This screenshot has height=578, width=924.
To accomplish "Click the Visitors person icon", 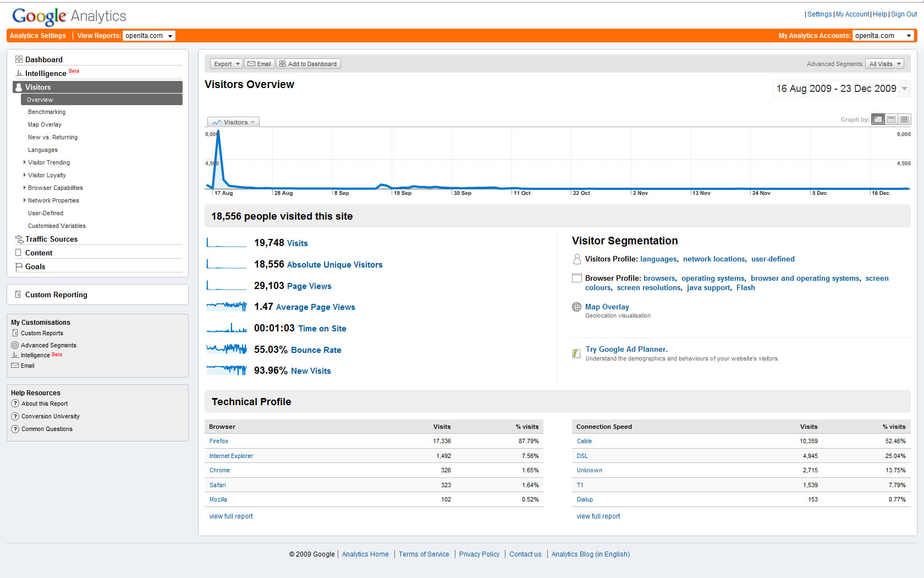I will tap(19, 87).
